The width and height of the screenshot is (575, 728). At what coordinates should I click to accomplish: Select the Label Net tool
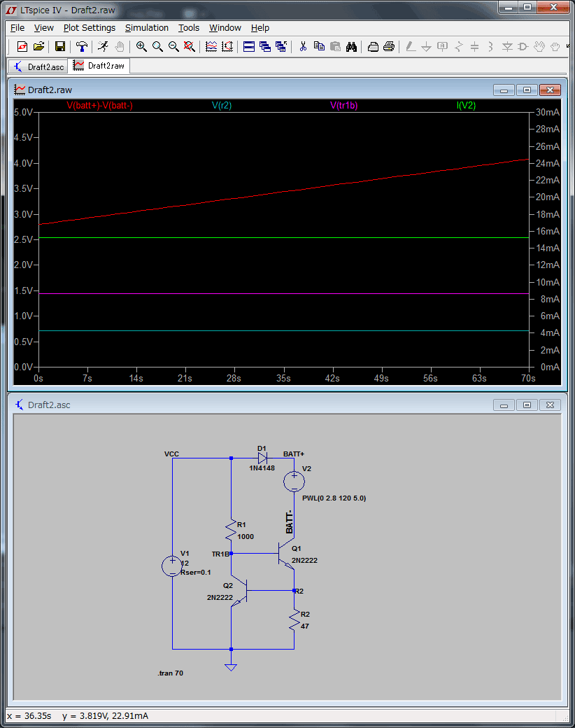click(x=443, y=46)
